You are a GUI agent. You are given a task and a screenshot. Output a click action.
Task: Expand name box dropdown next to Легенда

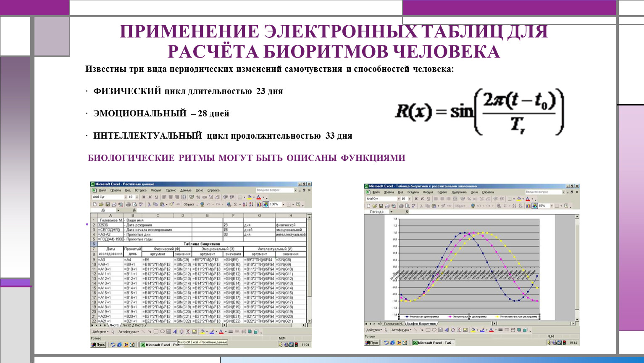(x=392, y=212)
